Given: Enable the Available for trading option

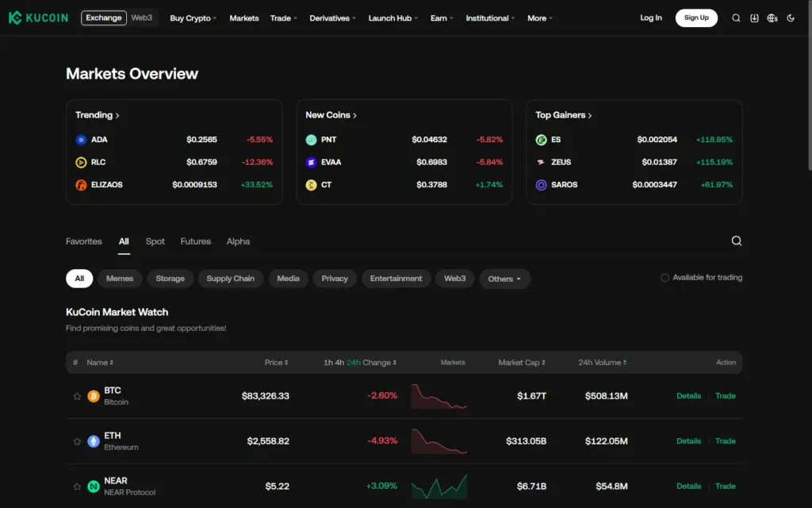Looking at the screenshot, I should pos(665,278).
